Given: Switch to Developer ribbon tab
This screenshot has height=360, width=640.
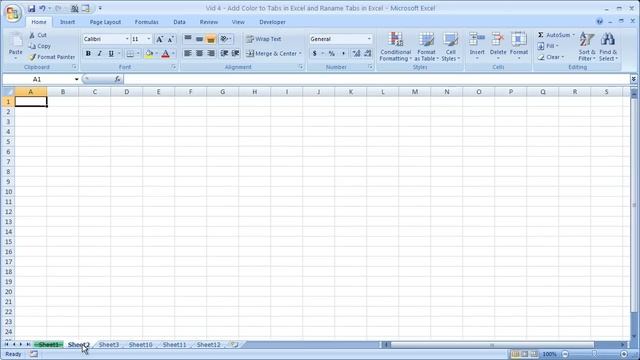Looking at the screenshot, I should 272,22.
